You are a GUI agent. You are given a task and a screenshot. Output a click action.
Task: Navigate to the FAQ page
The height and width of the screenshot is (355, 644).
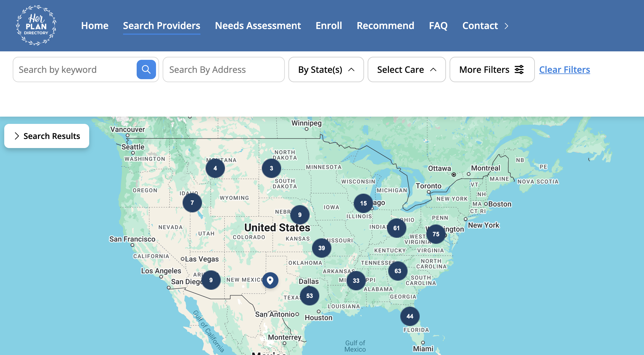click(438, 26)
